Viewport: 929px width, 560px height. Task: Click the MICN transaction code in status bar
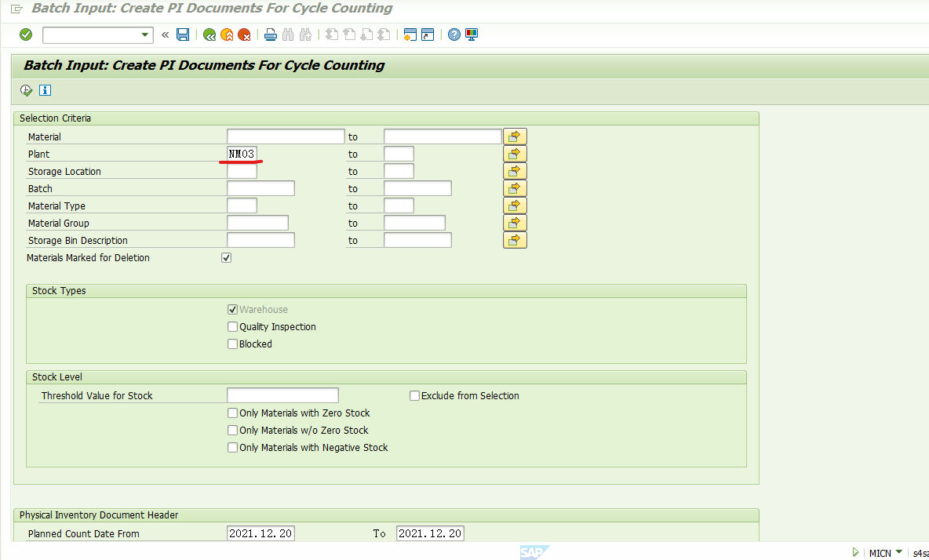(x=880, y=553)
